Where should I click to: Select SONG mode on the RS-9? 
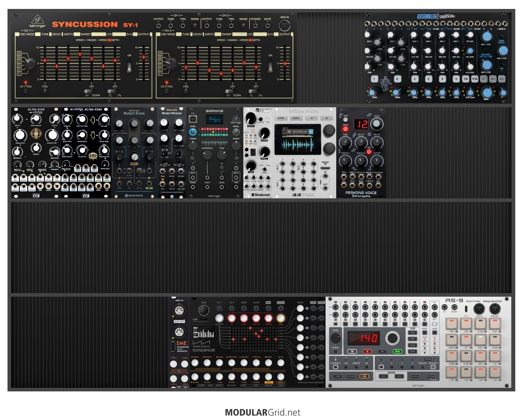tap(338, 376)
